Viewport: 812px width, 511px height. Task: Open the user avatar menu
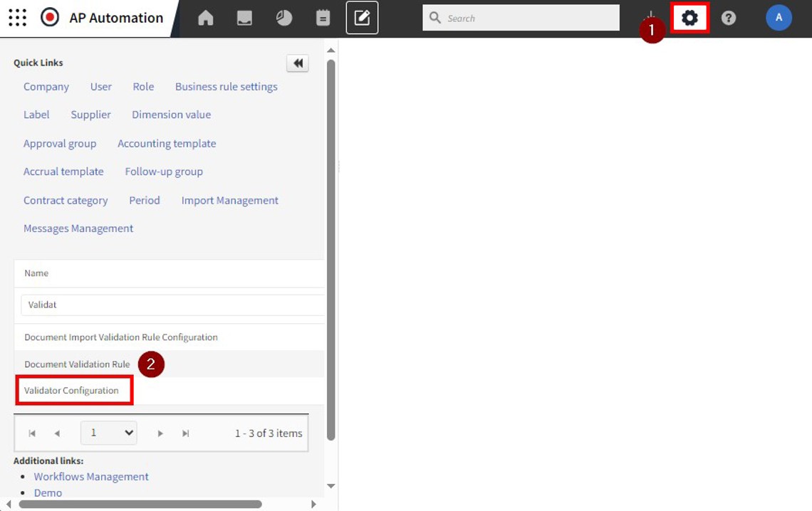[x=779, y=19]
